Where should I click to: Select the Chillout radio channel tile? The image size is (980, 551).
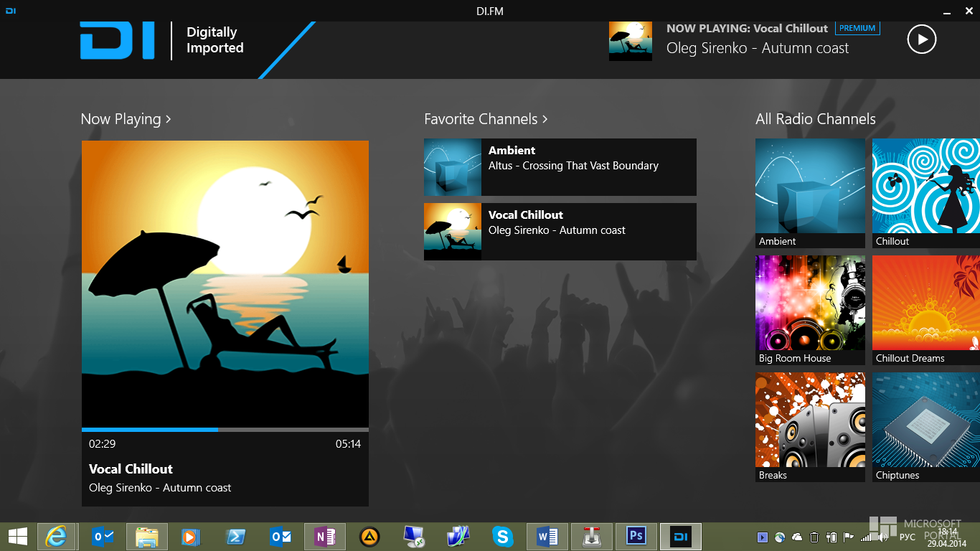pos(926,194)
